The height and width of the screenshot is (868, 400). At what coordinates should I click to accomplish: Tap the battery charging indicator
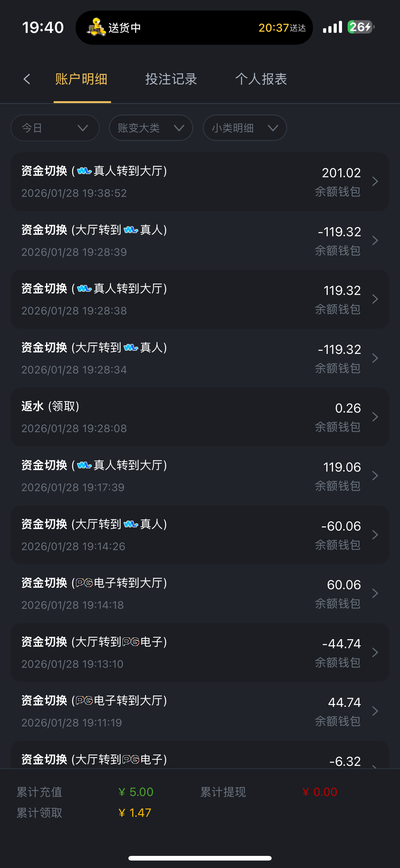[360, 27]
